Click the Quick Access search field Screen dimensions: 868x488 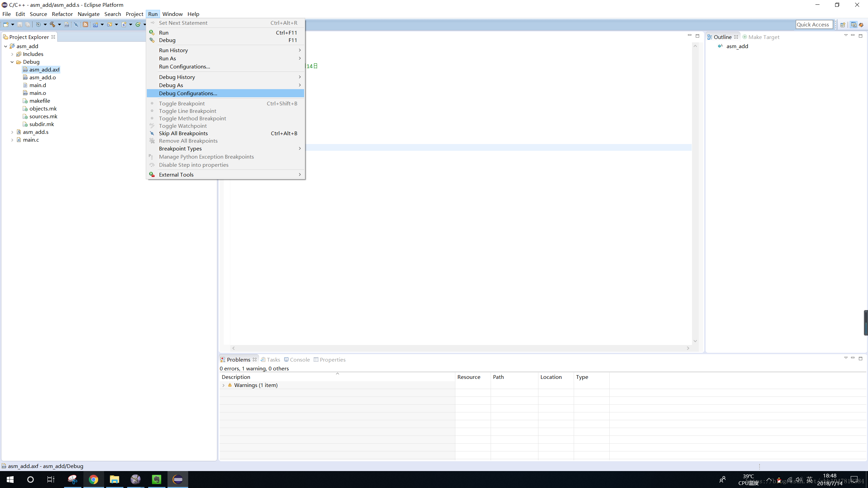[x=813, y=24]
